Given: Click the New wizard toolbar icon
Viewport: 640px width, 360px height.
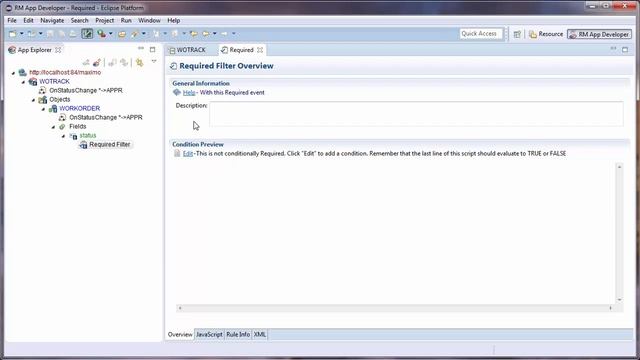Looking at the screenshot, I should click(13, 34).
